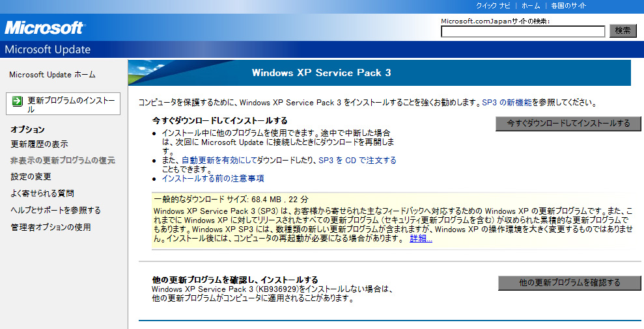Click the Windows XP Service Pack 3 banner
The image size is (644, 329).
[x=379, y=73]
